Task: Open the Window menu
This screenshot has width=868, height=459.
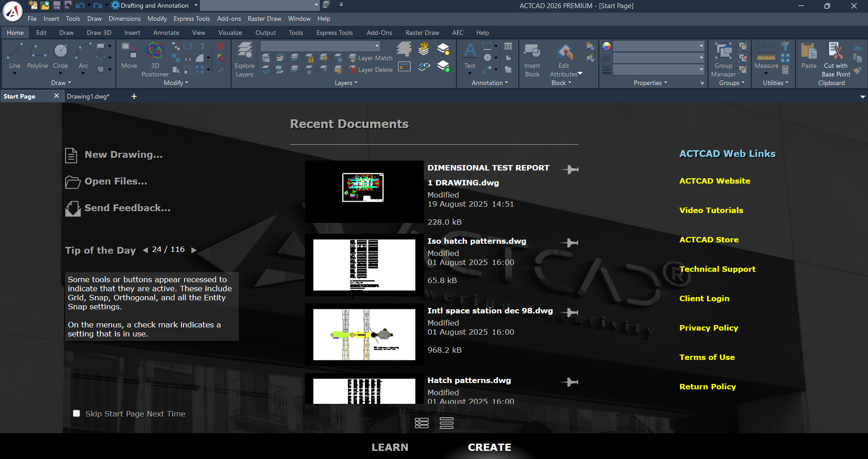Action: (x=299, y=19)
